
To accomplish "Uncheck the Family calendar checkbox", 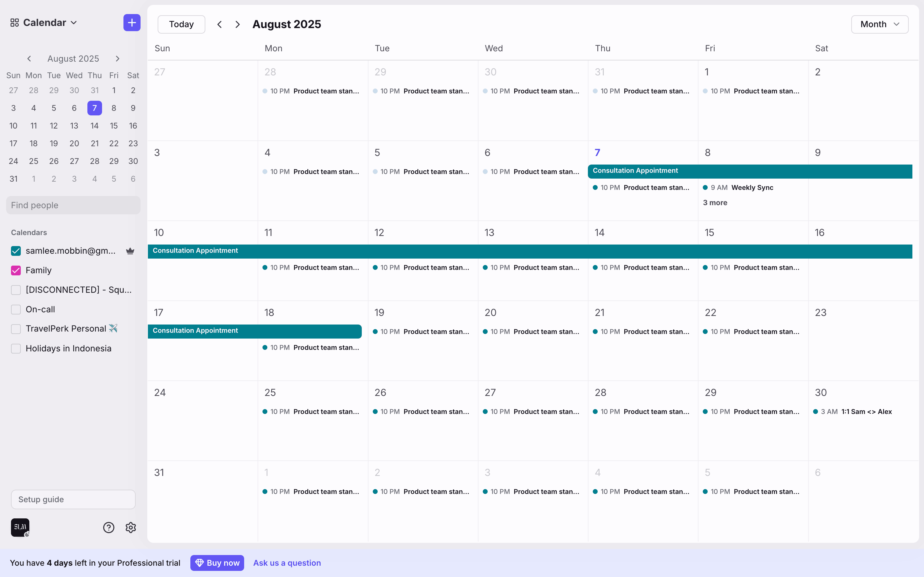I will (16, 270).
